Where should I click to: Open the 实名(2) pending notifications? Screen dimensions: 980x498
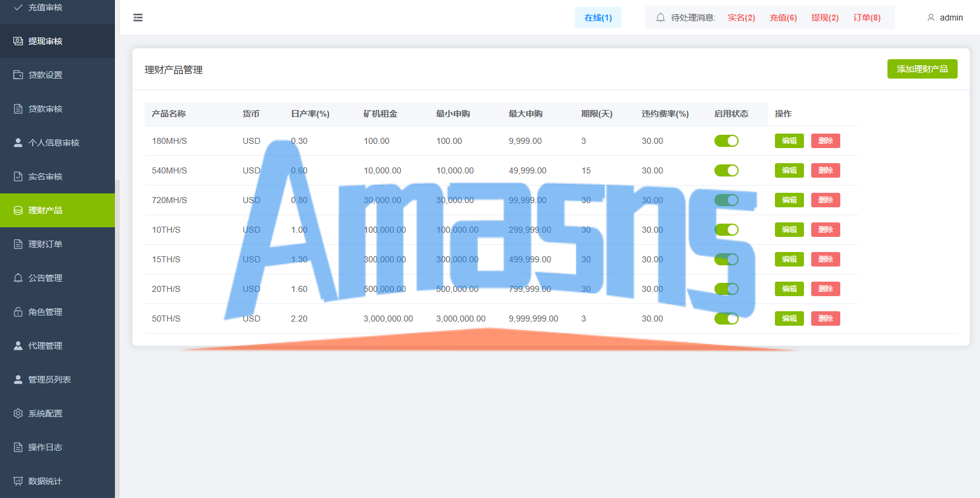click(741, 18)
